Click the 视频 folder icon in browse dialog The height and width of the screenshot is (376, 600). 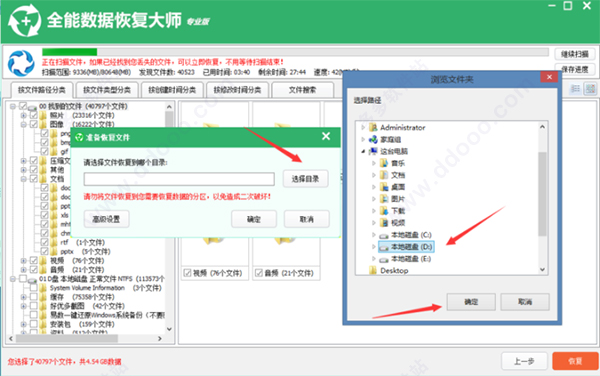tap(384, 223)
